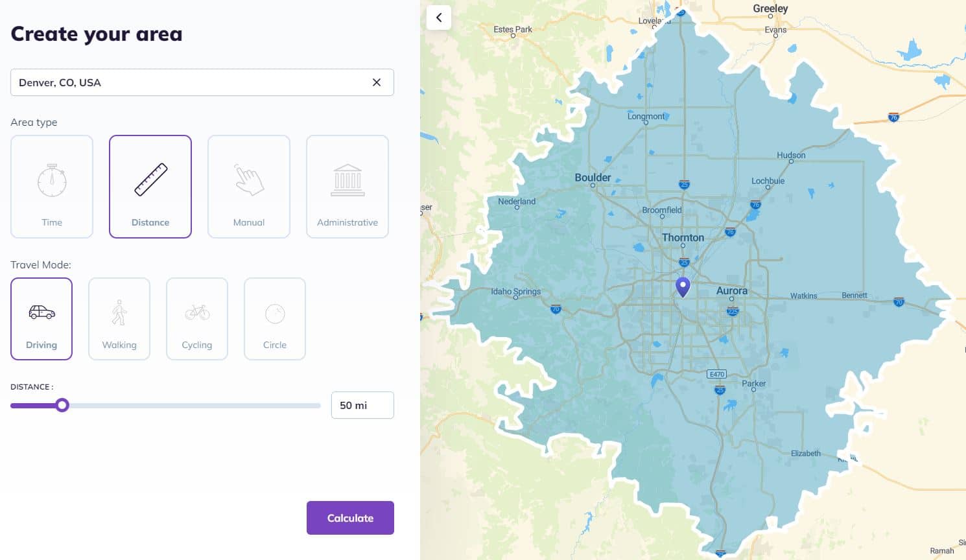Clear the location search with the X

click(x=377, y=82)
